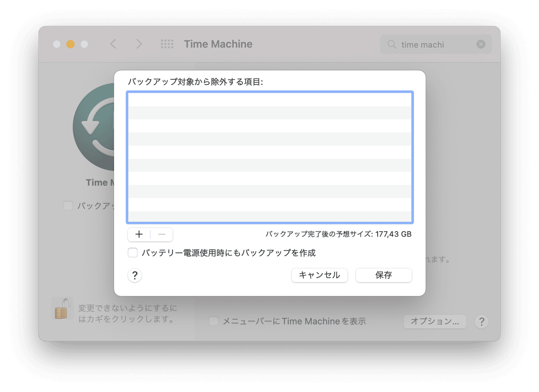The image size is (539, 392).
Task: Go back with the toolbar back arrow
Action: tap(113, 44)
